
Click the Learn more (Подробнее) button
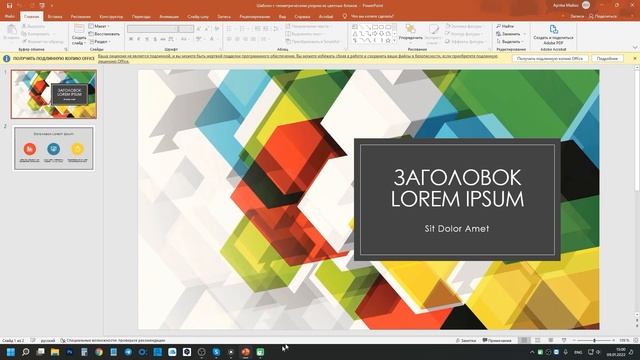(607, 59)
